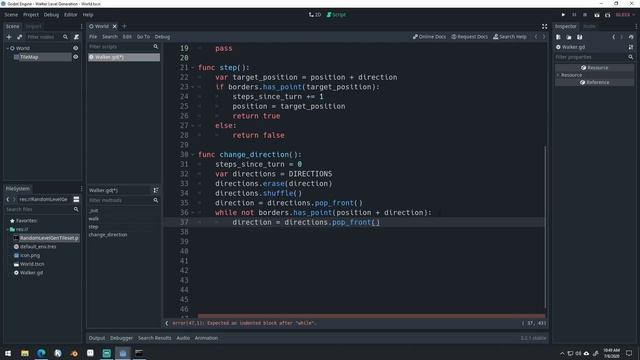
Task: Open the renderer dropdown at top right
Action: pyautogui.click(x=625, y=15)
